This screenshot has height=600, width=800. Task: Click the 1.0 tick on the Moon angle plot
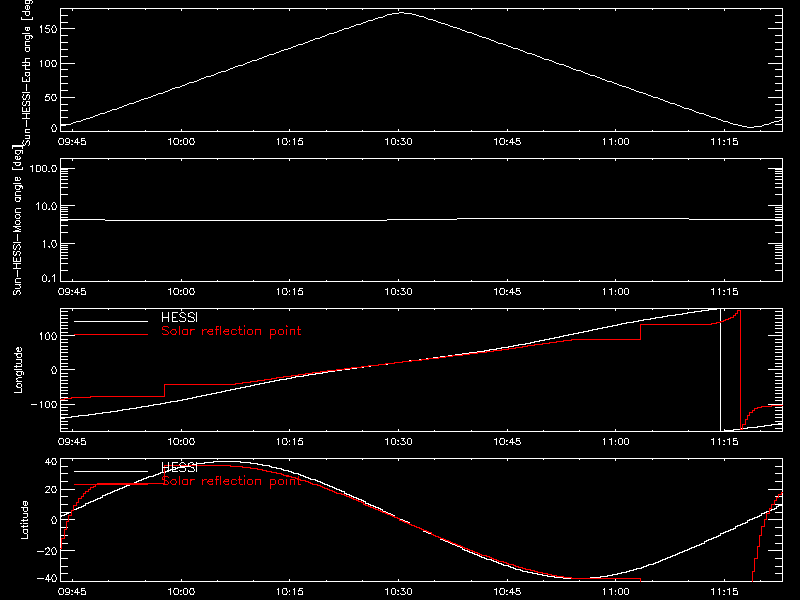[49, 244]
